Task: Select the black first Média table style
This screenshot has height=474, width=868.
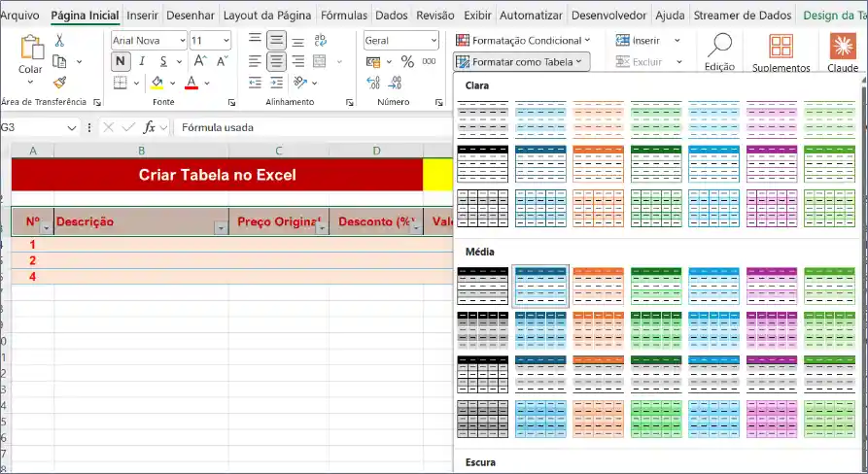Action: tap(483, 286)
